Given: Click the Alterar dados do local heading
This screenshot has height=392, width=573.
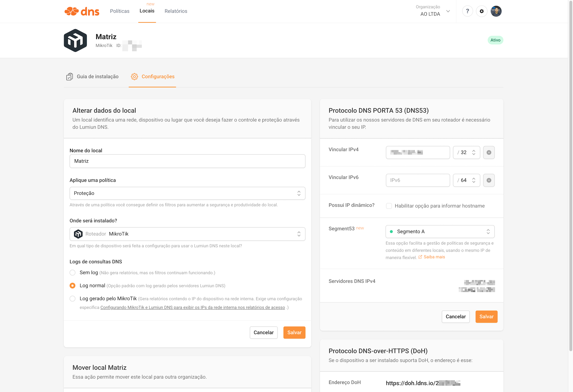Looking at the screenshot, I should [104, 110].
